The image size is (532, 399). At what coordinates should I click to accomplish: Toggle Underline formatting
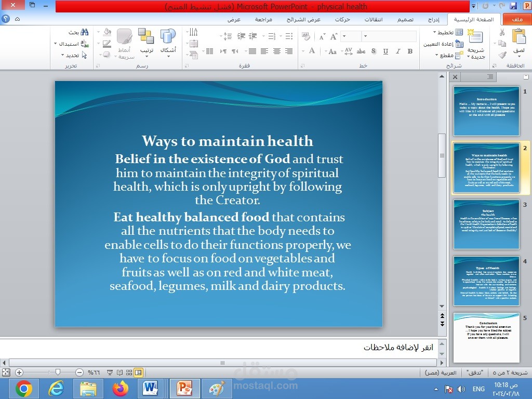pyautogui.click(x=386, y=51)
